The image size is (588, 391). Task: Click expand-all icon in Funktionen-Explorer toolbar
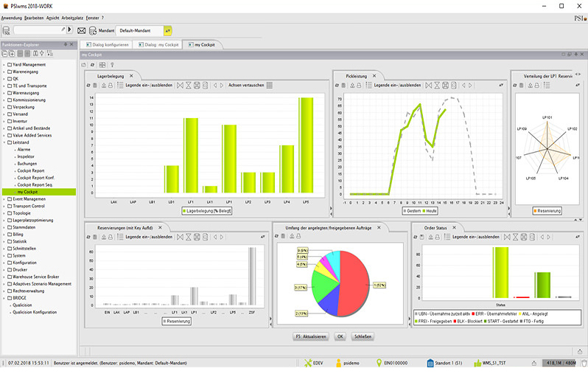[13, 54]
